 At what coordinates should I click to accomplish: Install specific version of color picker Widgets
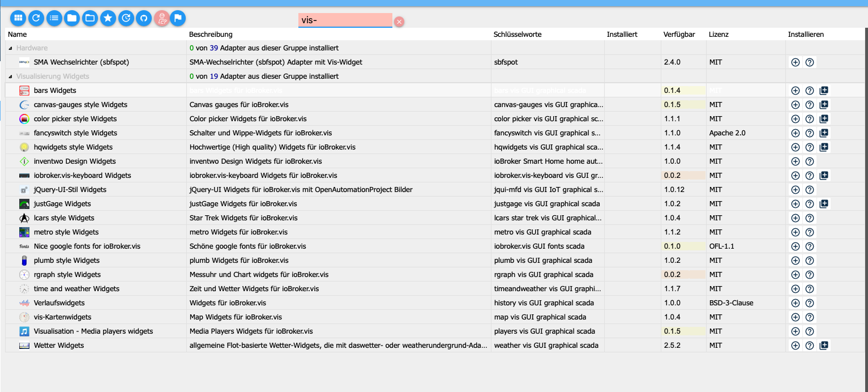click(824, 119)
